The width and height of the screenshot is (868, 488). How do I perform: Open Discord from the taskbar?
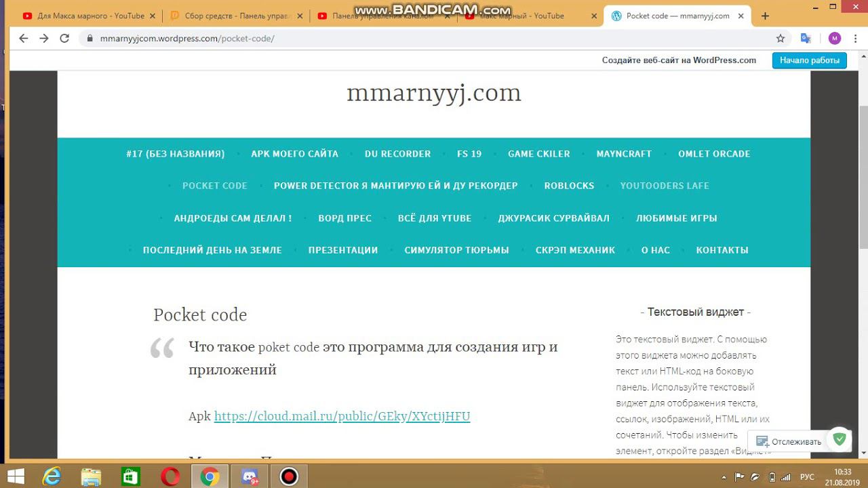coord(250,476)
